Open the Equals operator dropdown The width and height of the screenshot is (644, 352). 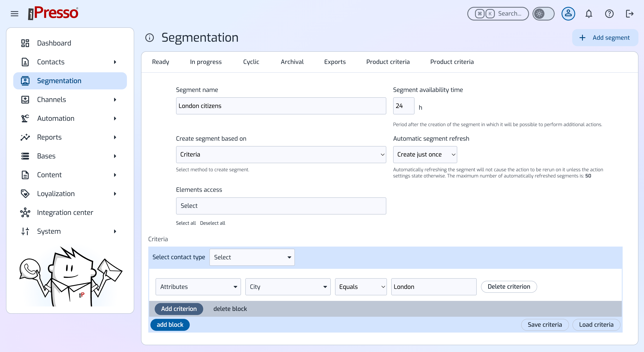point(361,287)
